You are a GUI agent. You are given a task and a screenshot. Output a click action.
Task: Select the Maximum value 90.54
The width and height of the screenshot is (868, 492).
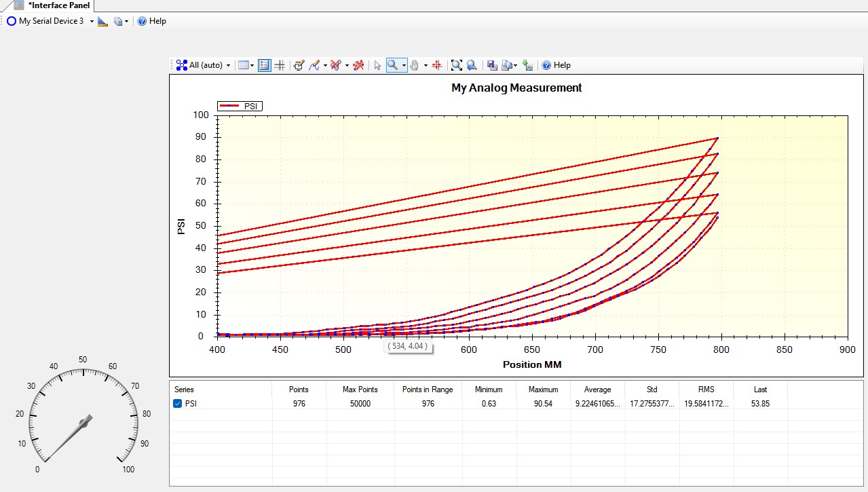pos(542,404)
